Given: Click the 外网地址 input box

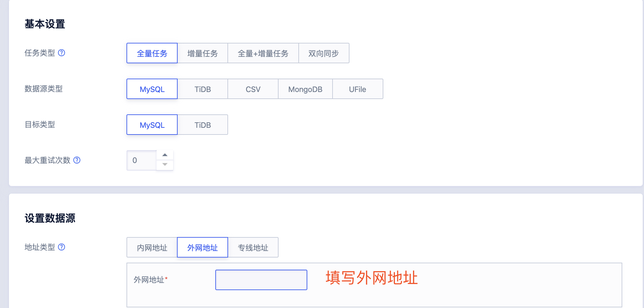Looking at the screenshot, I should click(261, 280).
